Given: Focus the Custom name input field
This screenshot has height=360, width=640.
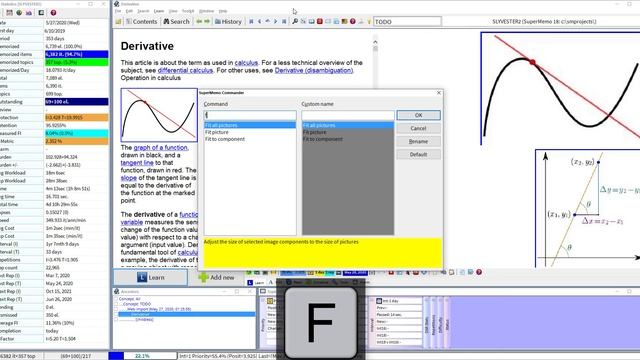Looking at the screenshot, I should pos(348,115).
